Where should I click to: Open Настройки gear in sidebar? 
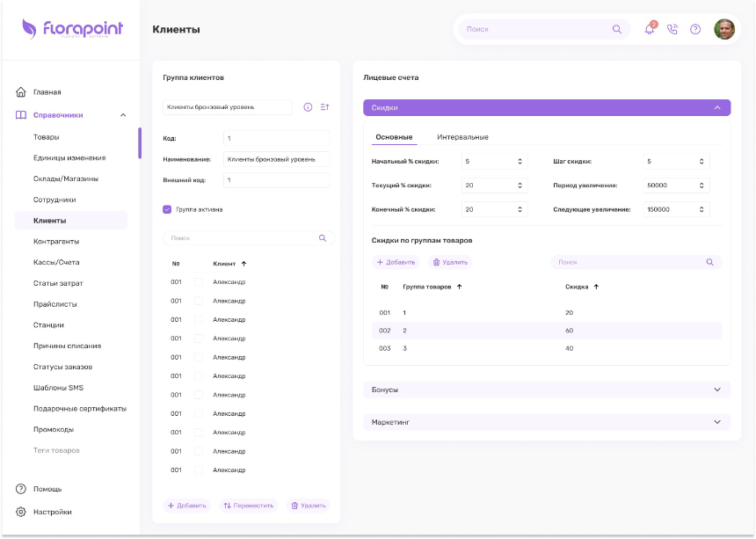point(21,512)
